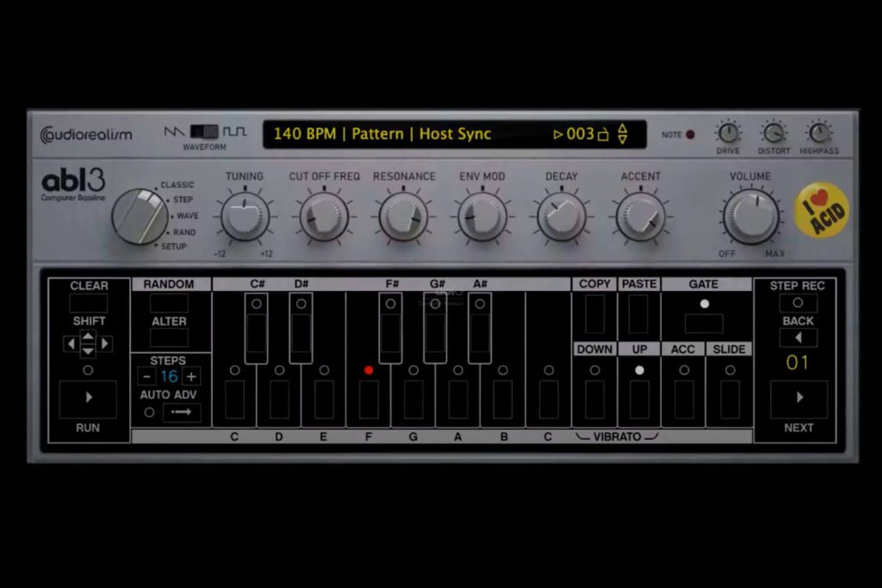Toggle the Acc accent button

684,399
